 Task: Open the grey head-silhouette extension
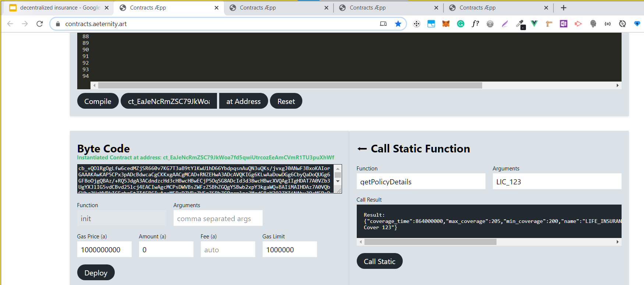tap(593, 24)
